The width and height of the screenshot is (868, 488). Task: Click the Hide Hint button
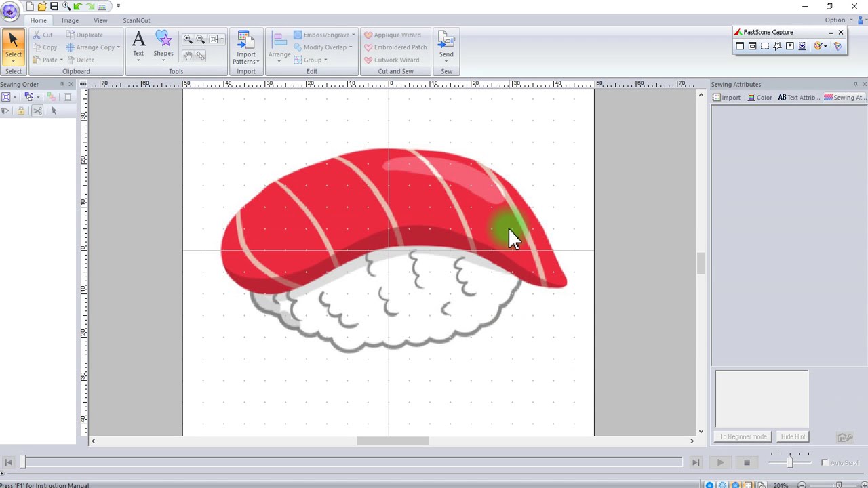[793, 436]
